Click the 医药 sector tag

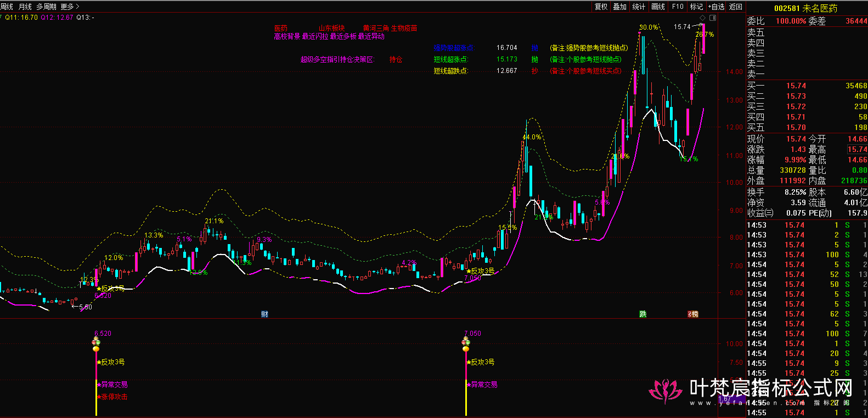(x=281, y=28)
